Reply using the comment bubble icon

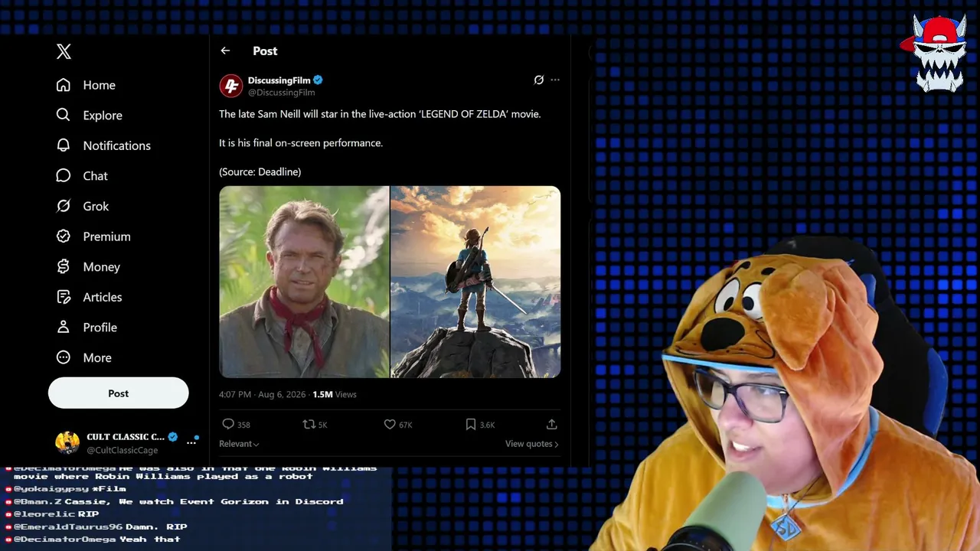coord(228,424)
